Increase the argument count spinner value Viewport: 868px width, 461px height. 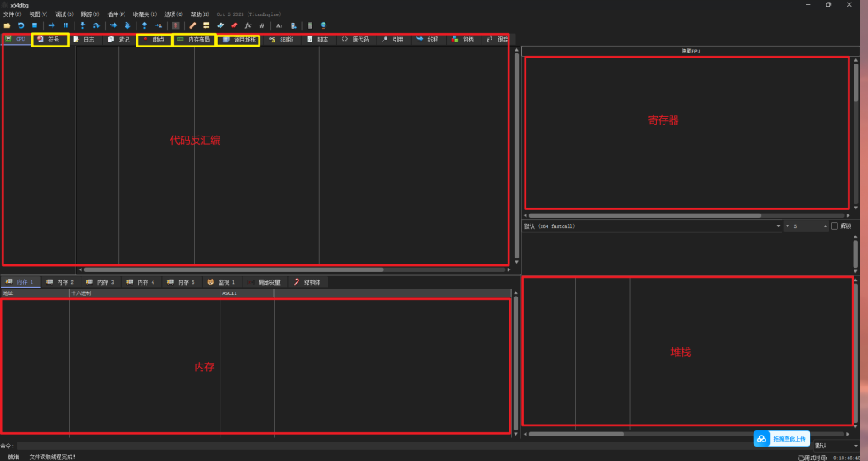(x=826, y=225)
